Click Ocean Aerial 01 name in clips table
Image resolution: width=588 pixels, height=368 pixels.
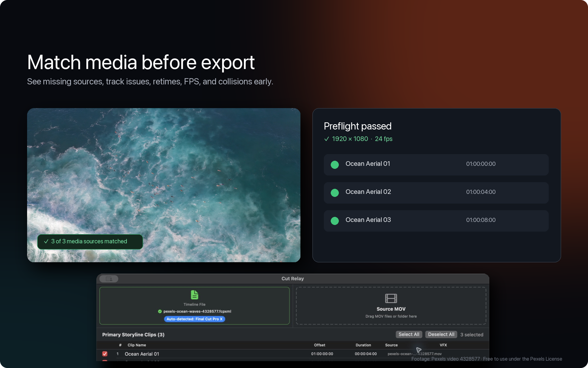(x=142, y=354)
